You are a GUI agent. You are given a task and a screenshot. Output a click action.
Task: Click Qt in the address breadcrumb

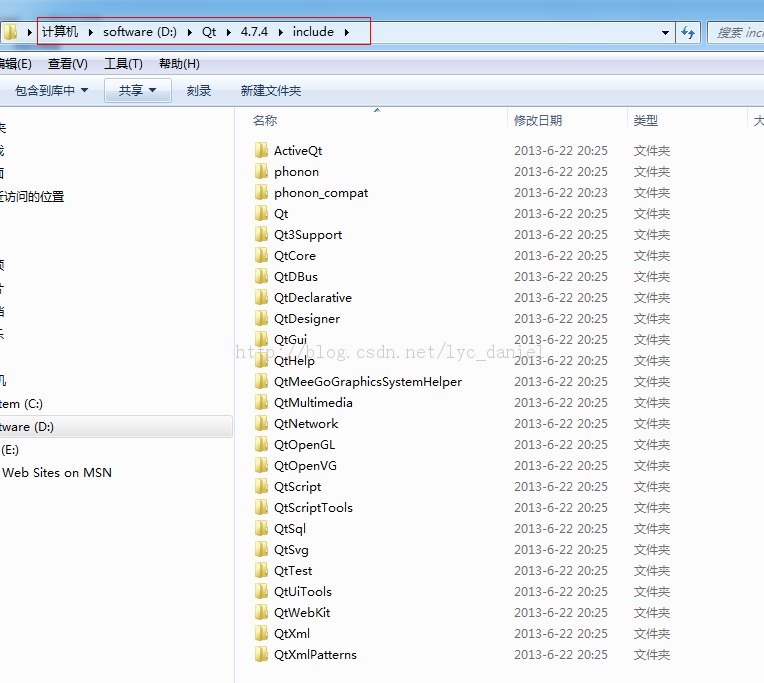click(209, 32)
